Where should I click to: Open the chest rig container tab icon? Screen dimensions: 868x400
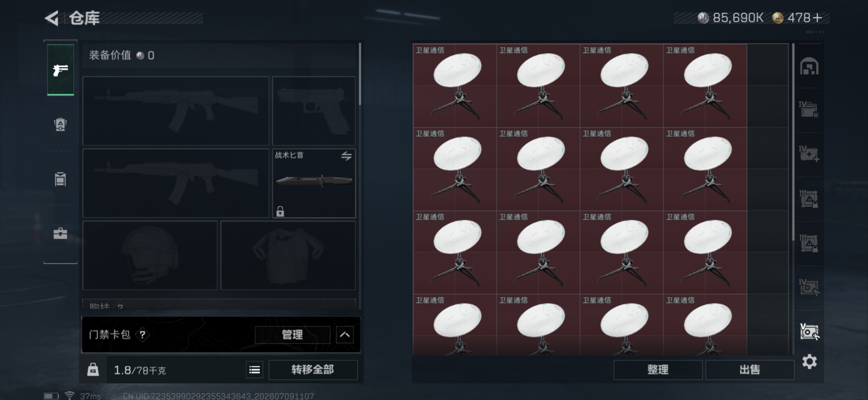pyautogui.click(x=60, y=179)
